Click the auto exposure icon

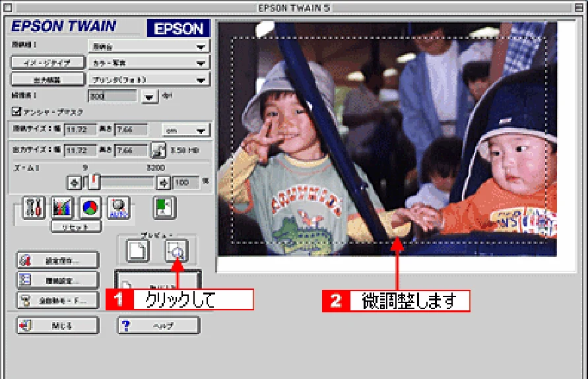[119, 207]
